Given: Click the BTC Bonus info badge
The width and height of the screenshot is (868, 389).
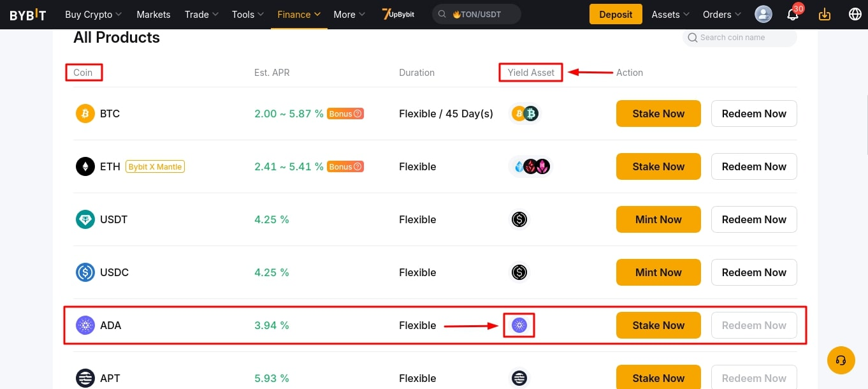Looking at the screenshot, I should [x=345, y=114].
